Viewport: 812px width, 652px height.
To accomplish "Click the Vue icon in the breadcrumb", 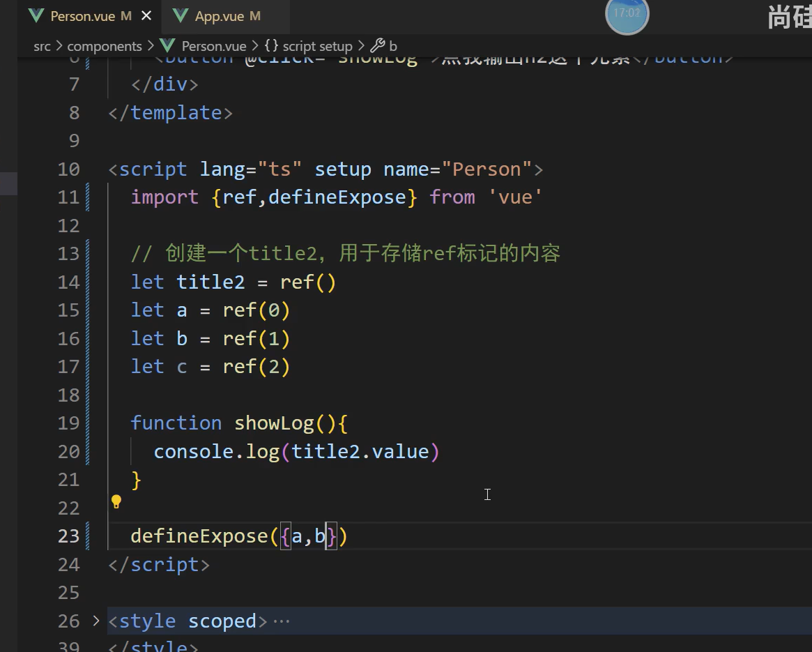I will pos(168,45).
